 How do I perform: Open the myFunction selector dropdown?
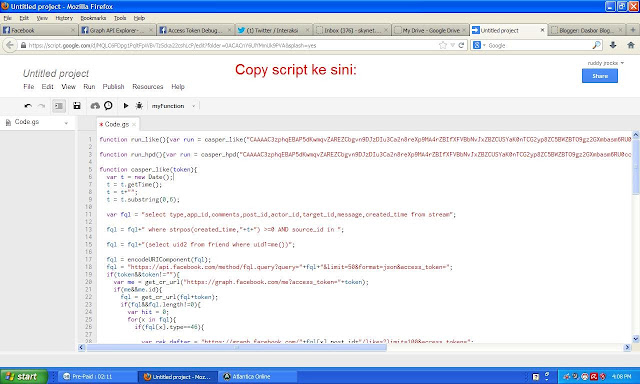click(174, 106)
